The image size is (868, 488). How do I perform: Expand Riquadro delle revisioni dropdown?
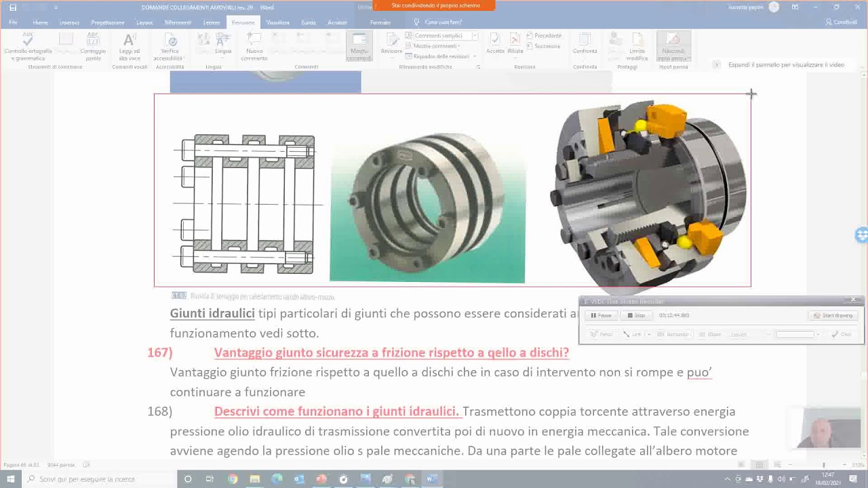(x=442, y=56)
